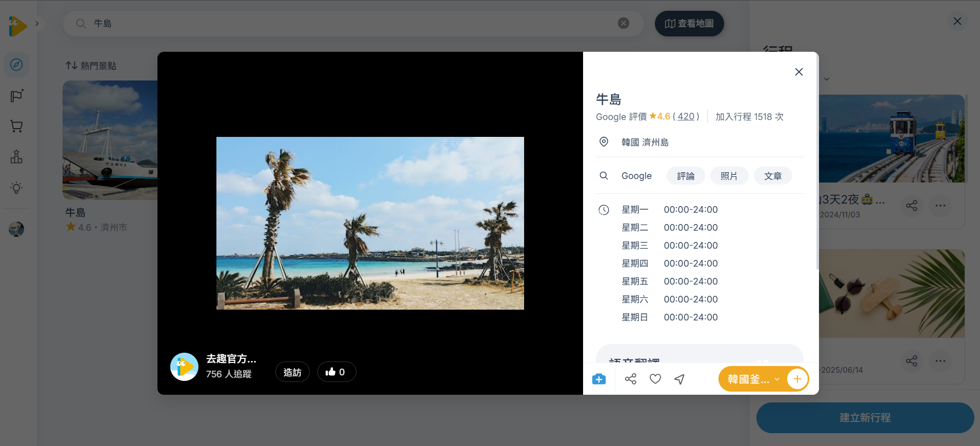Click the 造訪 visit button
This screenshot has width=980, height=446.
click(292, 372)
